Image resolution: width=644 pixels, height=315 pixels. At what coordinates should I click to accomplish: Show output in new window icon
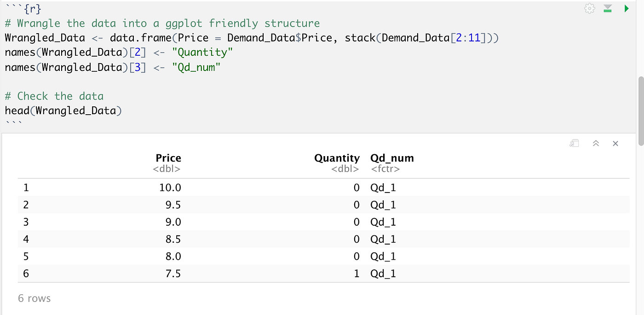[574, 144]
